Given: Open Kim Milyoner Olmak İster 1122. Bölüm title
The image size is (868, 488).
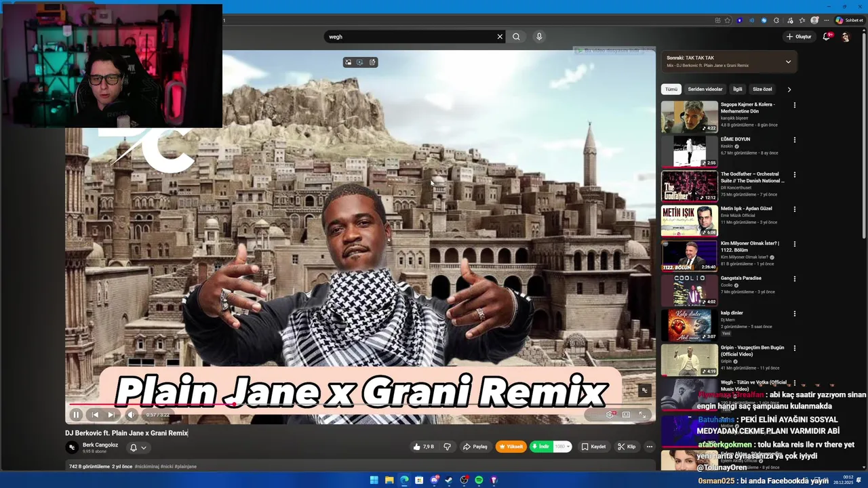Looking at the screenshot, I should 750,247.
